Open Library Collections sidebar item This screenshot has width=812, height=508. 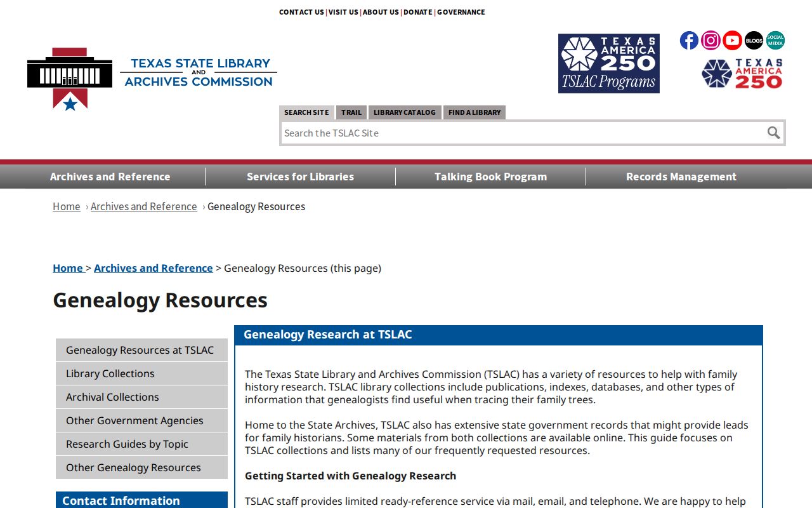[x=141, y=373]
